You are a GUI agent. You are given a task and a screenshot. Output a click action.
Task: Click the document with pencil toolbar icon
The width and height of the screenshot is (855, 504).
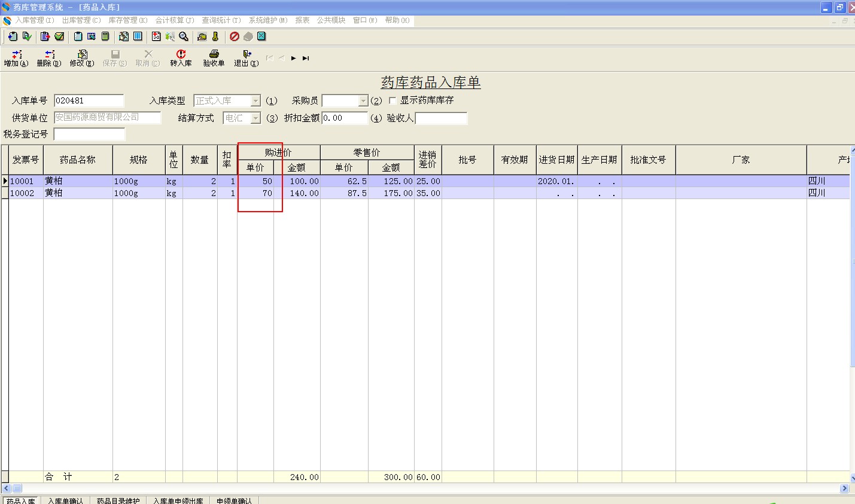click(124, 36)
